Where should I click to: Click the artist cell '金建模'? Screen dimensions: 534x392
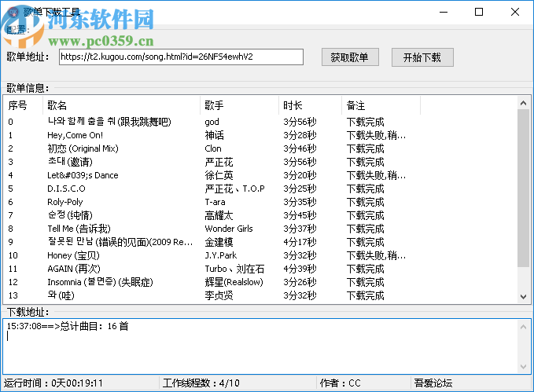[219, 242]
